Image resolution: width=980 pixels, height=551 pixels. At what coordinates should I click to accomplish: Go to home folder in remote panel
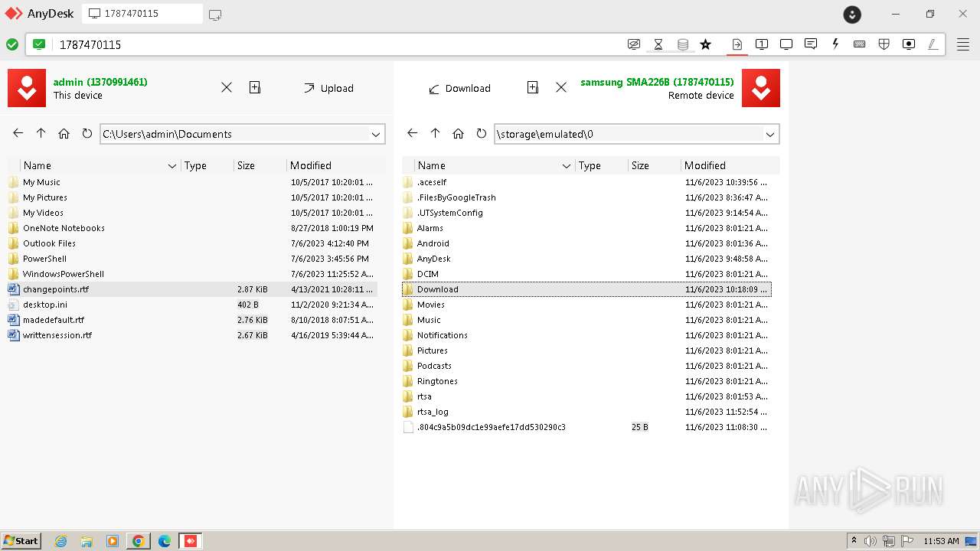458,133
